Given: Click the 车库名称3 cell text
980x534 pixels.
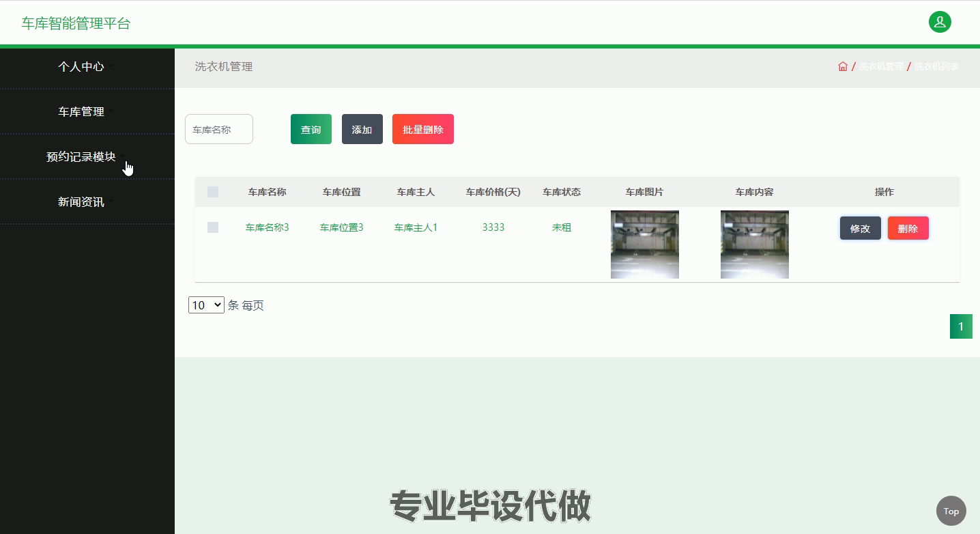Looking at the screenshot, I should point(268,227).
